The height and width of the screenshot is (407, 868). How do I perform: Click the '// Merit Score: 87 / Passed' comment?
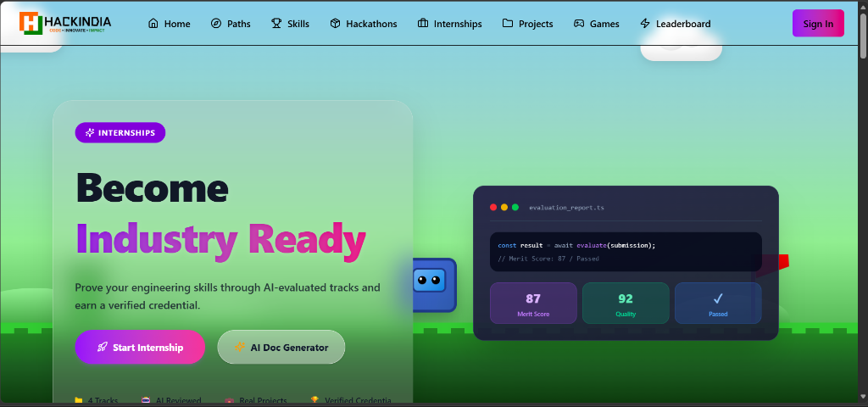coord(548,259)
